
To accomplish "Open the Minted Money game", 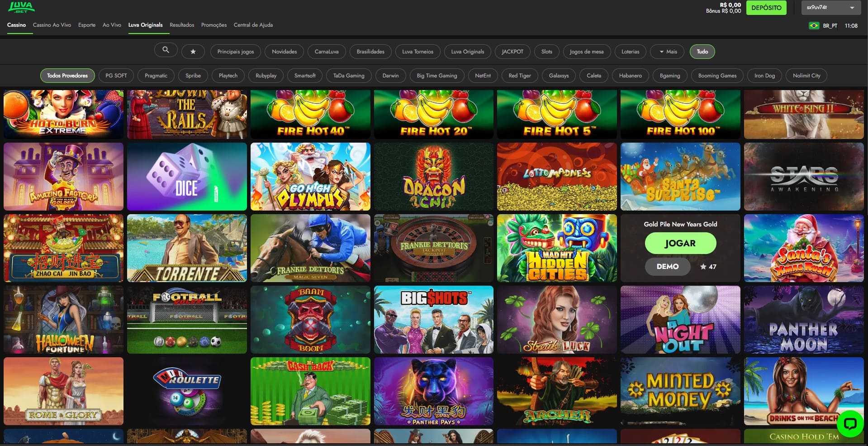I will tap(680, 391).
